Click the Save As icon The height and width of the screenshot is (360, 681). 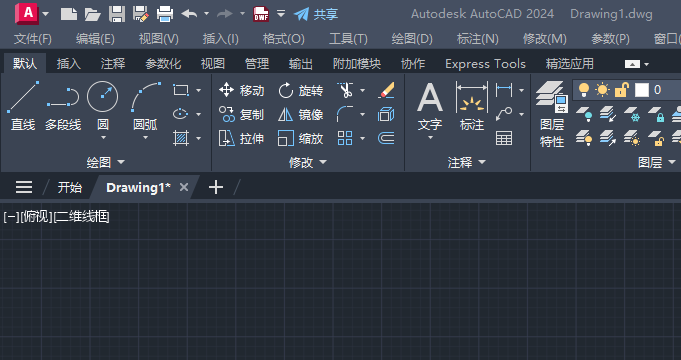tap(141, 14)
